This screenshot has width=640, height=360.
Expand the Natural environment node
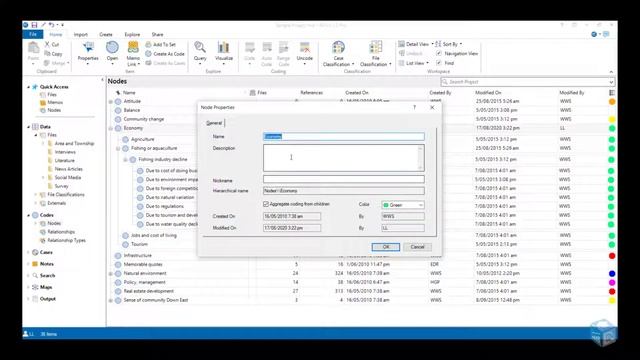111,273
